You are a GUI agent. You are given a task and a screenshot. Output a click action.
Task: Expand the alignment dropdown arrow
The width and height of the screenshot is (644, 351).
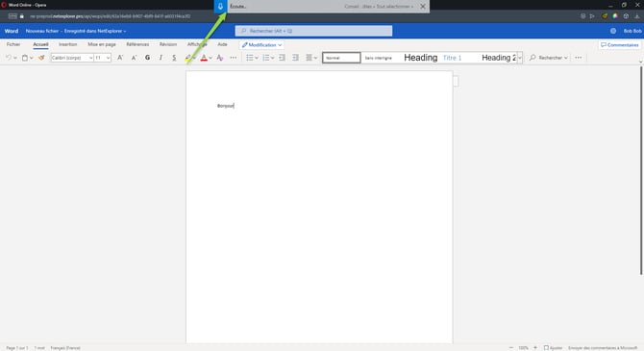[x=315, y=58]
